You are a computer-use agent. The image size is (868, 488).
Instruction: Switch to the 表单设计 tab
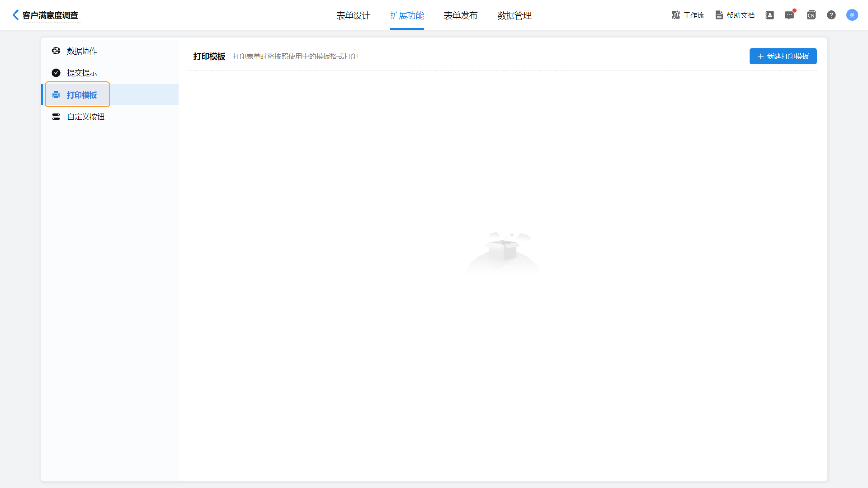(353, 15)
